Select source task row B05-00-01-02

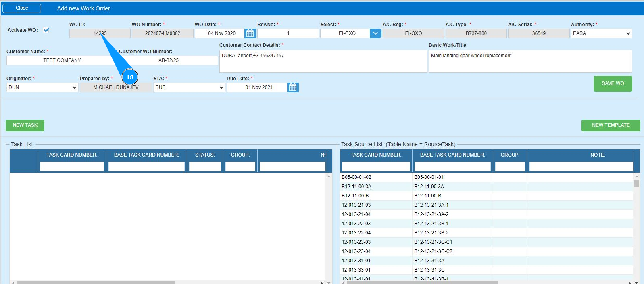coord(356,177)
